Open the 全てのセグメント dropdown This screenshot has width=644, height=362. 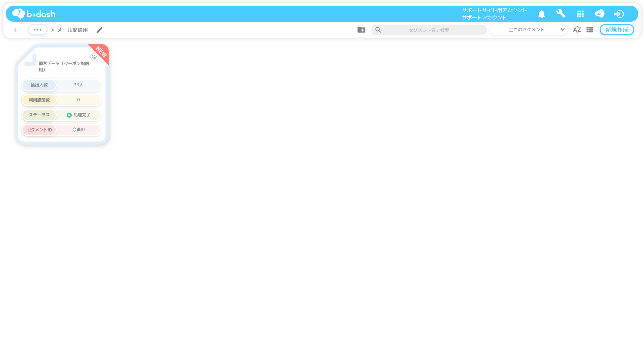529,30
